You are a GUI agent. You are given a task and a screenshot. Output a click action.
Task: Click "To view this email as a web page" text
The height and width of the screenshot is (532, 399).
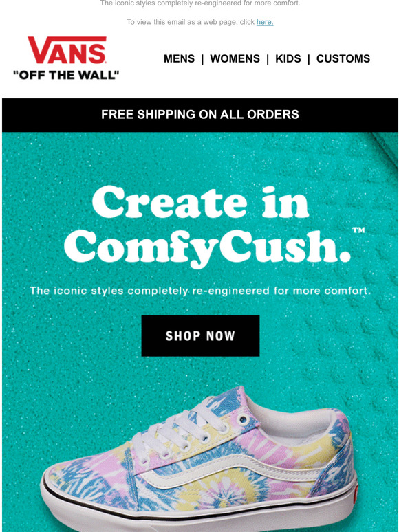191,22
